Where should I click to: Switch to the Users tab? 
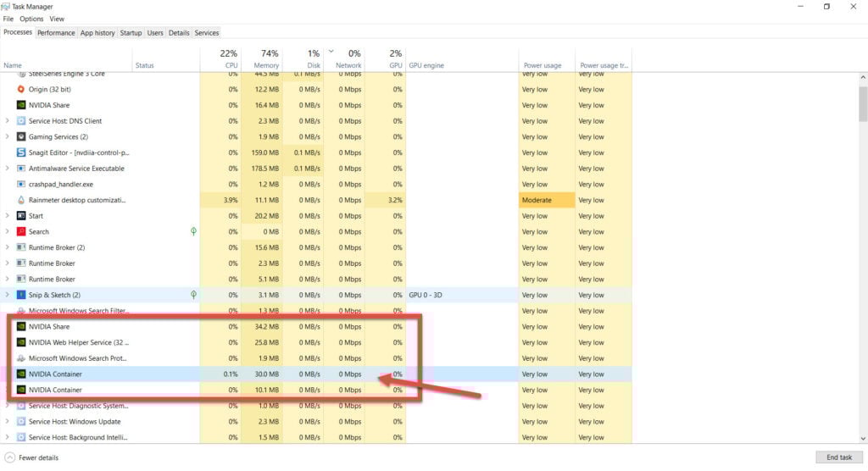pyautogui.click(x=155, y=33)
